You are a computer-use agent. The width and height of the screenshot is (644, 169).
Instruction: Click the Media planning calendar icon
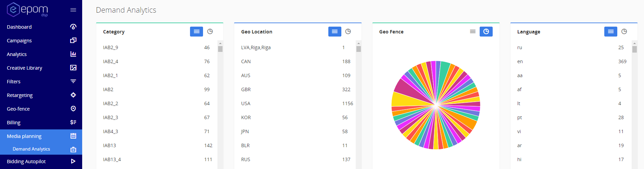pyautogui.click(x=73, y=136)
